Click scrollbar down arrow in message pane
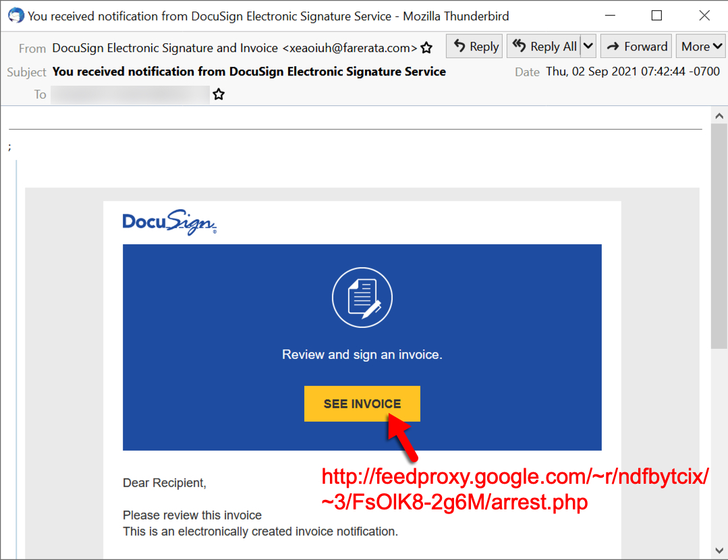The width and height of the screenshot is (728, 560). tap(719, 551)
